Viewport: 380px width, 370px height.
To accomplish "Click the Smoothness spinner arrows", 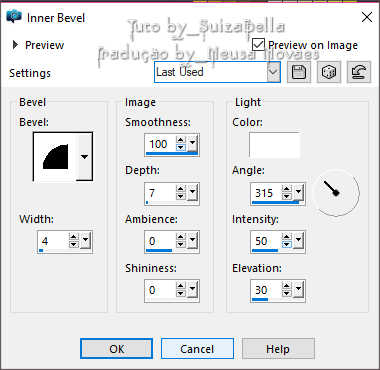I will pyautogui.click(x=181, y=144).
